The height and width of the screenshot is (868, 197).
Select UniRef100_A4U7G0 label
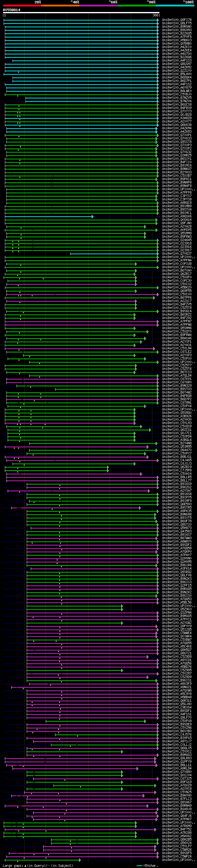tap(177, 54)
